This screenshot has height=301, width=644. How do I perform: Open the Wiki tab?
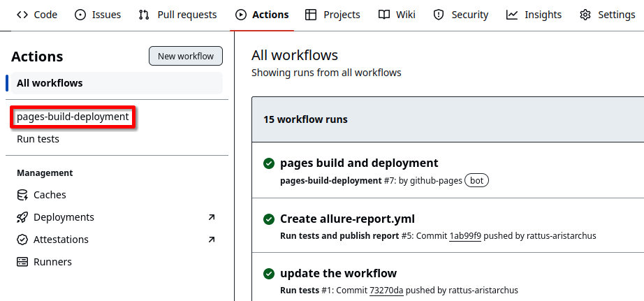tap(397, 15)
